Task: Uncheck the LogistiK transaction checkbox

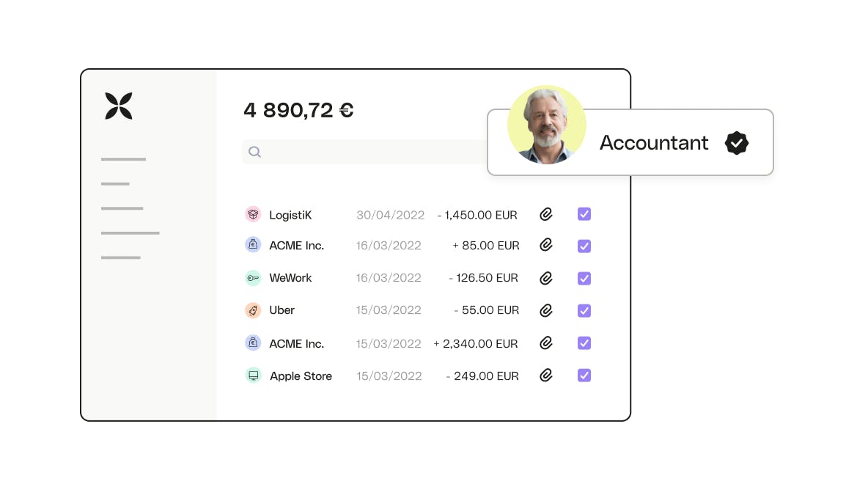Action: pyautogui.click(x=584, y=214)
